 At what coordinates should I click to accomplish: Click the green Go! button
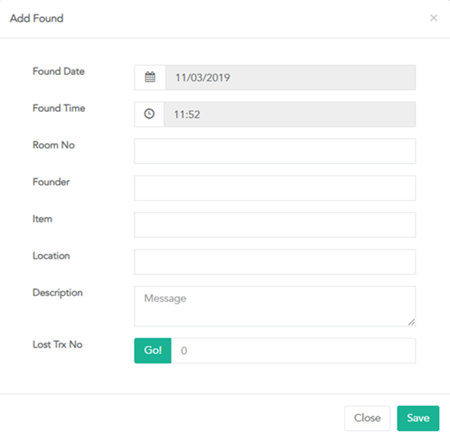153,351
